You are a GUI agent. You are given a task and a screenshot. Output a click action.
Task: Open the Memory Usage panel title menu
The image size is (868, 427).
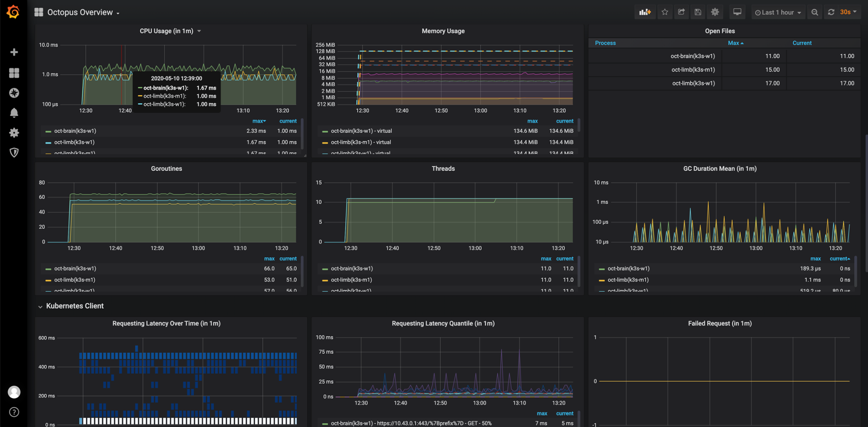coord(443,31)
